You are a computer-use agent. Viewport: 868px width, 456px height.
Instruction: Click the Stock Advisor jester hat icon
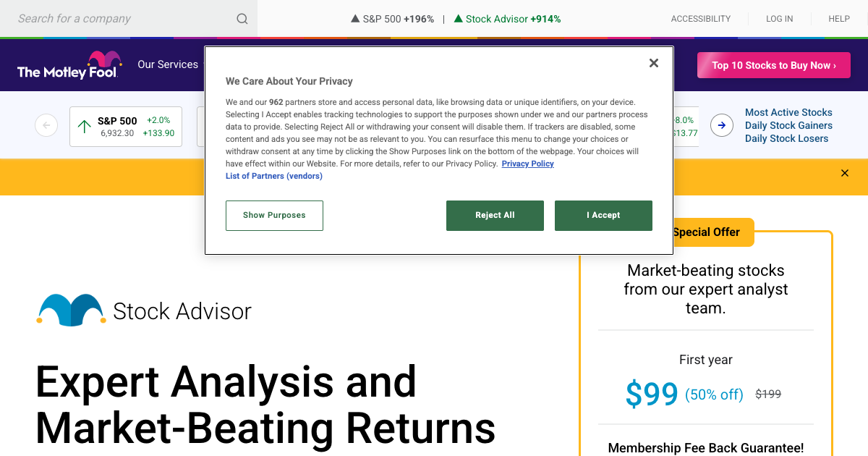click(70, 310)
